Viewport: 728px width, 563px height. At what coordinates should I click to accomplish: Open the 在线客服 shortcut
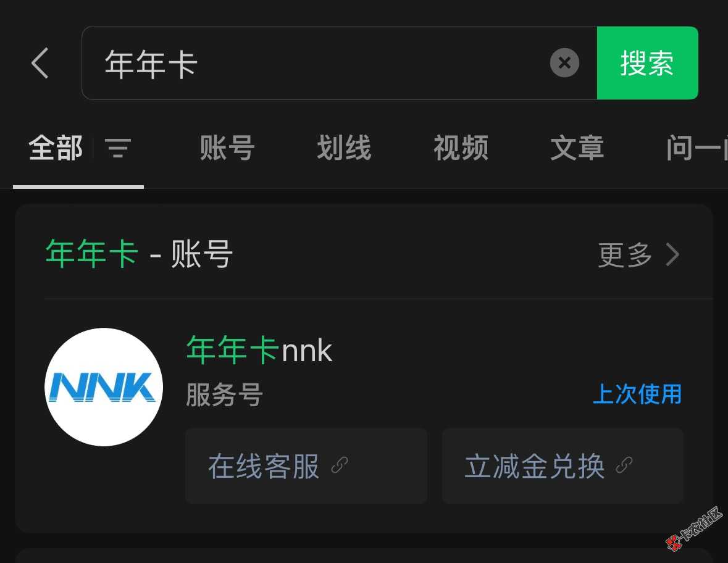click(x=306, y=466)
